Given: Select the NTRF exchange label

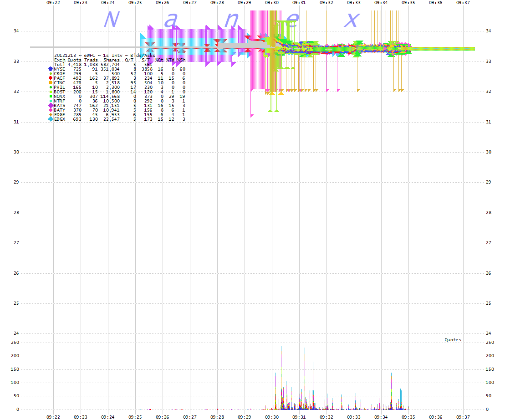Looking at the screenshot, I should [59, 101].
